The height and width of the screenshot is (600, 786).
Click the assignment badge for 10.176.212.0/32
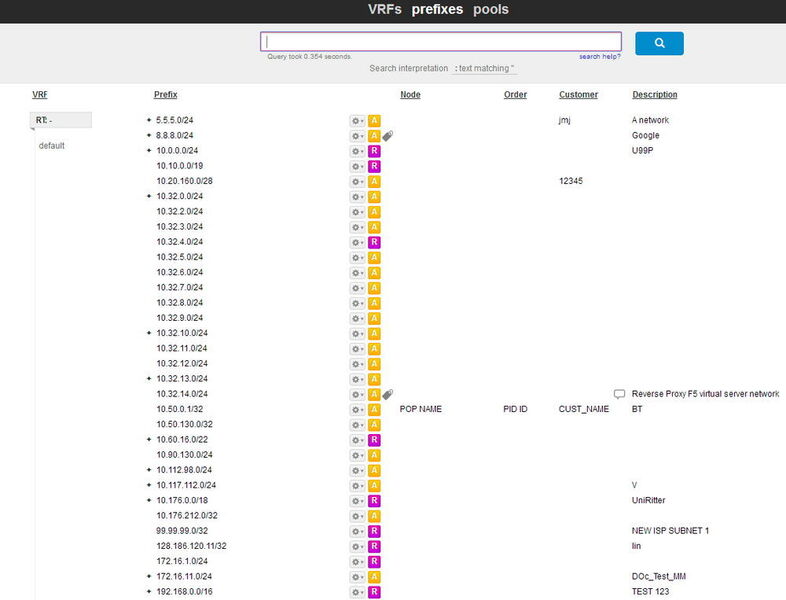point(374,516)
